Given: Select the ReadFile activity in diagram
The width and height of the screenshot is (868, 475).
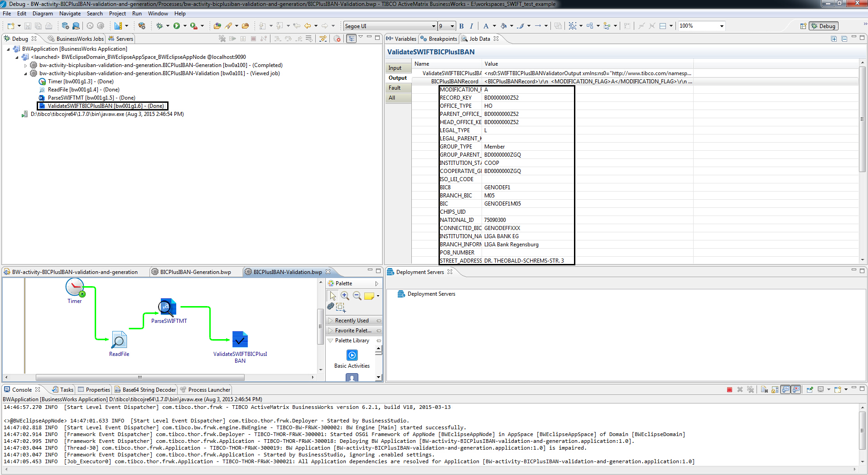Looking at the screenshot, I should click(x=119, y=340).
